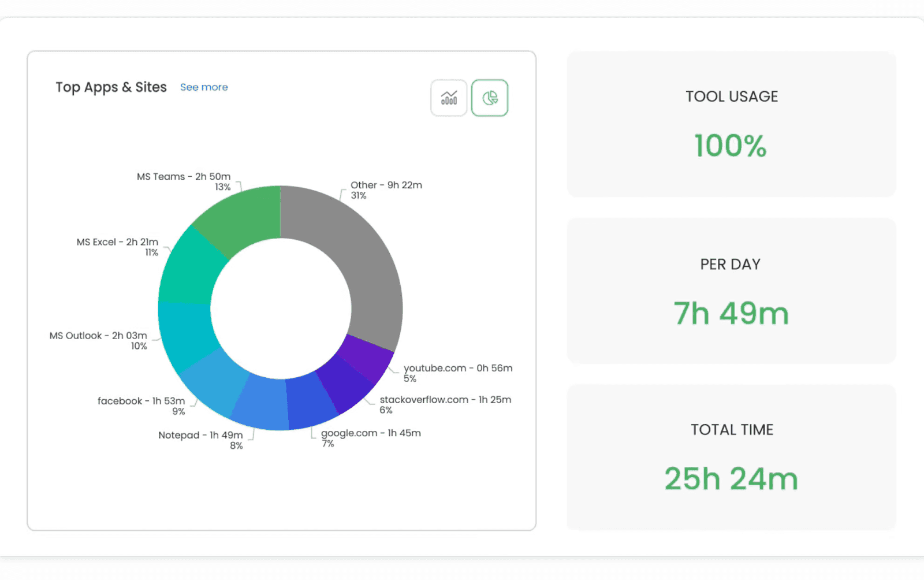924x580 pixels.
Task: Click the 'MS Excel - 2h 21m' label
Action: 117,242
